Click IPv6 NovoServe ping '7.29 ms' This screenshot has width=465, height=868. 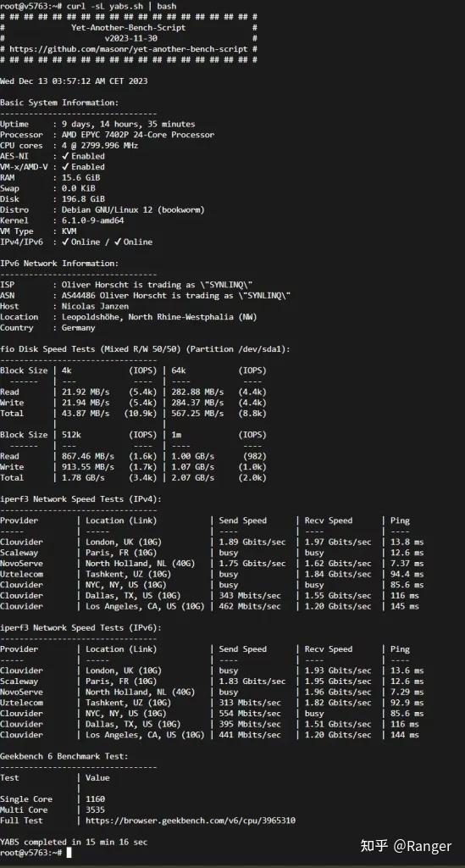pyautogui.click(x=407, y=692)
